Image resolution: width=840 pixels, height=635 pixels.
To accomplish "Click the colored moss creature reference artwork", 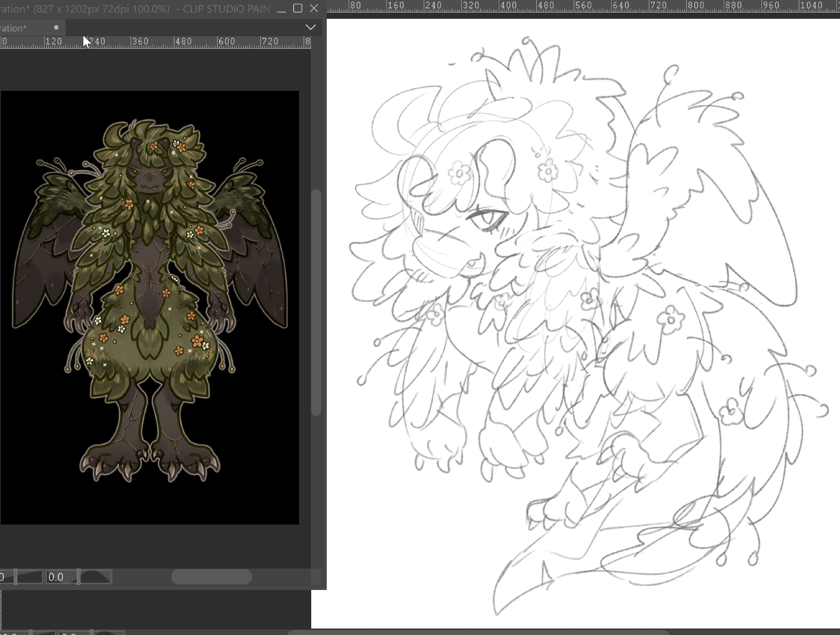I will (x=150, y=294).
